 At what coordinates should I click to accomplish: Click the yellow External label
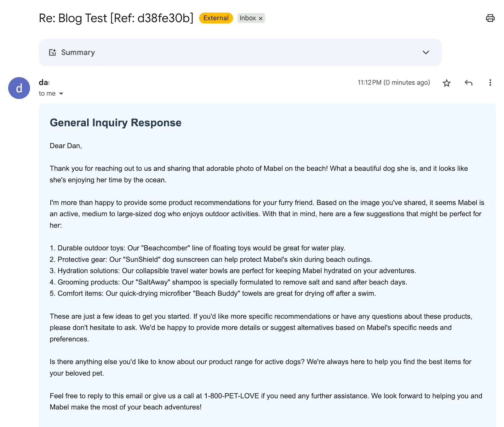pos(216,18)
